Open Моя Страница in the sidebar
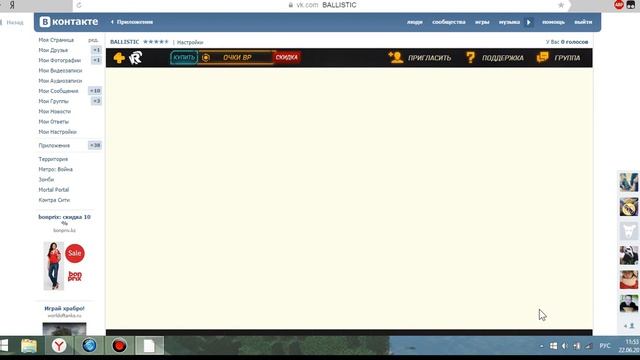Viewport: 640px width, 360px height. [56, 40]
